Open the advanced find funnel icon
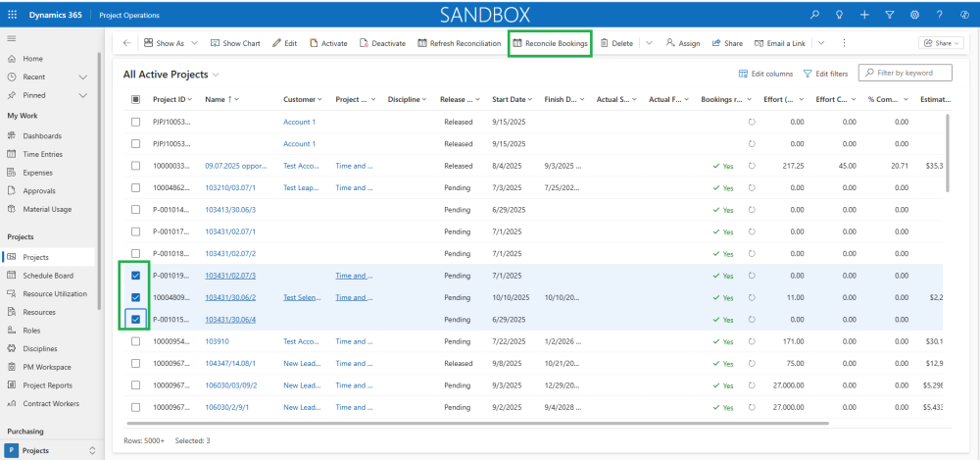The width and height of the screenshot is (980, 460). point(890,15)
